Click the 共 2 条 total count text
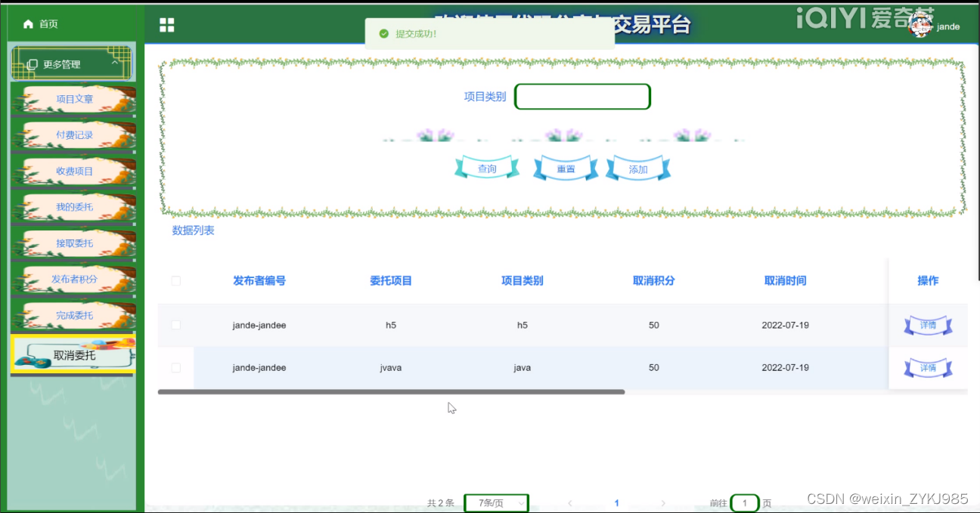 [x=441, y=503]
